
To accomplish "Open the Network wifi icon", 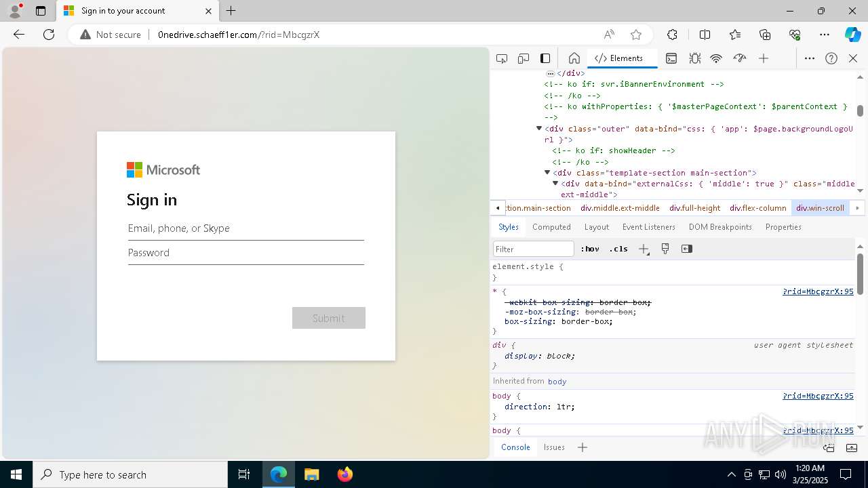I will pos(716,58).
